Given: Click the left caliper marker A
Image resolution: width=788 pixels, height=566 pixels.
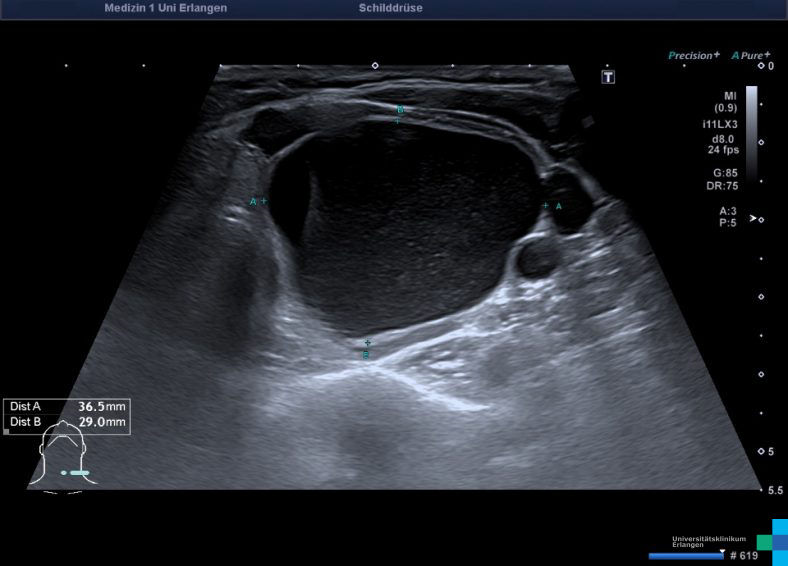Looking at the screenshot, I should 263,201.
